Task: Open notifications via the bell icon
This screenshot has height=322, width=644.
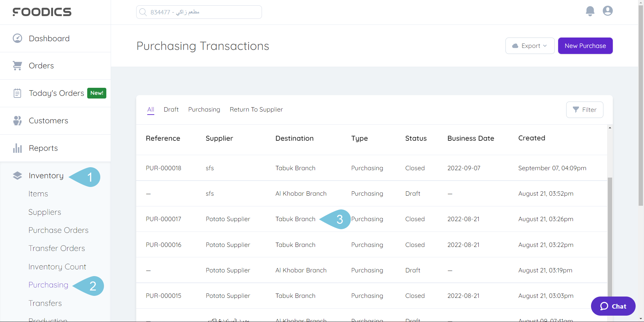Action: click(x=590, y=11)
